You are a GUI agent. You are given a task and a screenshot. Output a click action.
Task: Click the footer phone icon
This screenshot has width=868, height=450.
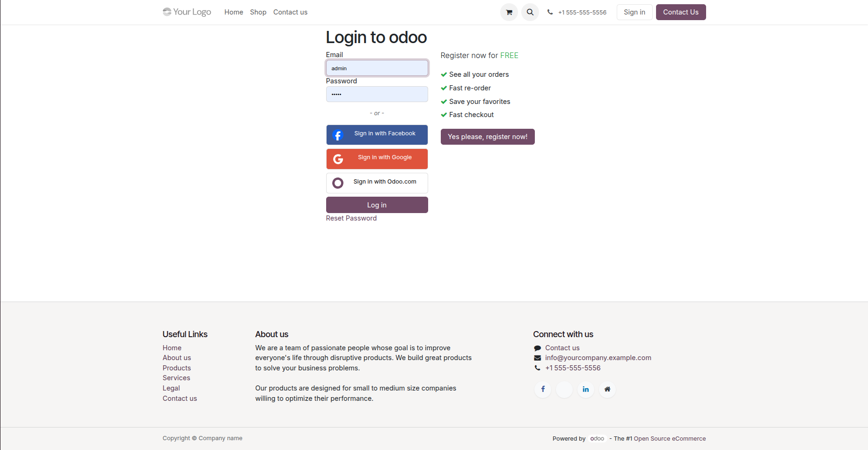point(537,368)
